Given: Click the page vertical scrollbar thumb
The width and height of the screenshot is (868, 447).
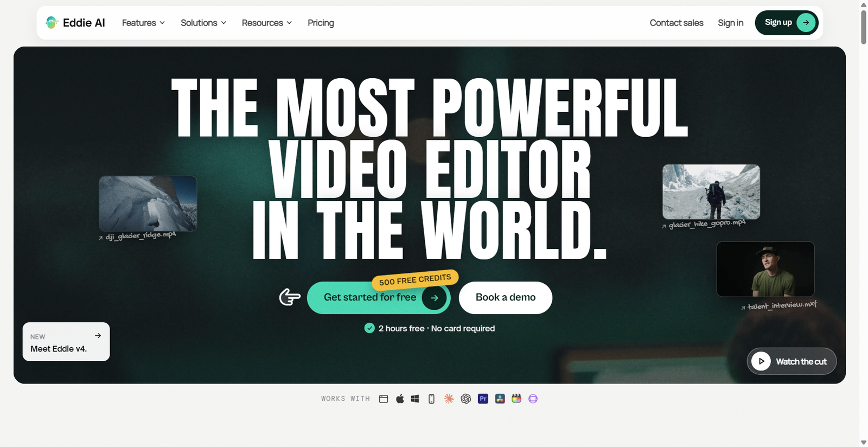Looking at the screenshot, I should pos(864,26).
